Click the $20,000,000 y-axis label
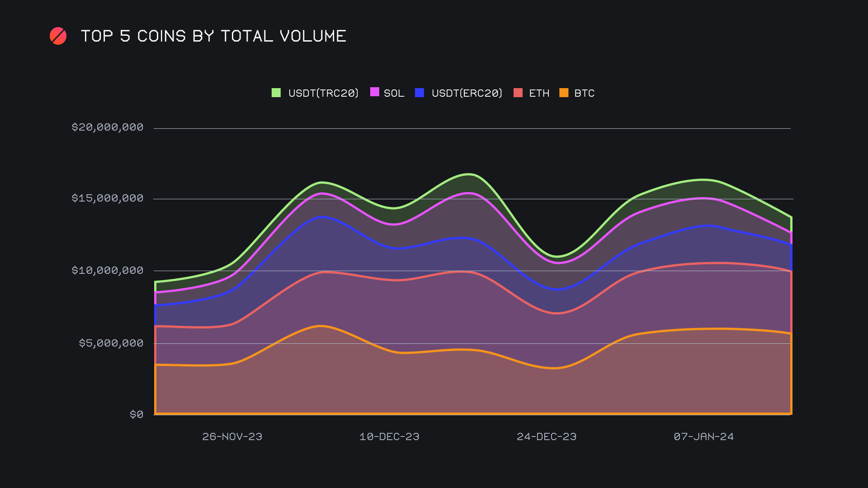Viewport: 868px width, 488px height. (108, 127)
